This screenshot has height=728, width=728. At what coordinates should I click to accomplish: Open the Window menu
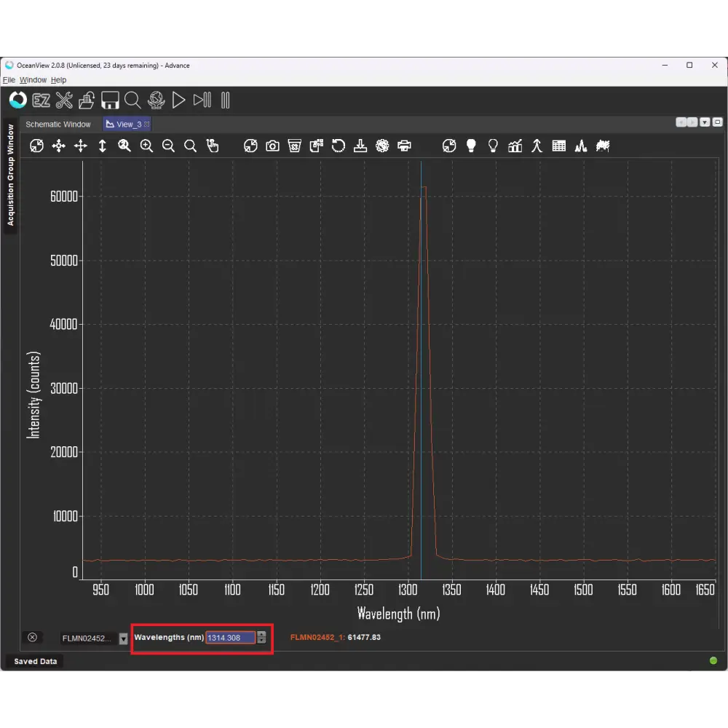pyautogui.click(x=33, y=80)
